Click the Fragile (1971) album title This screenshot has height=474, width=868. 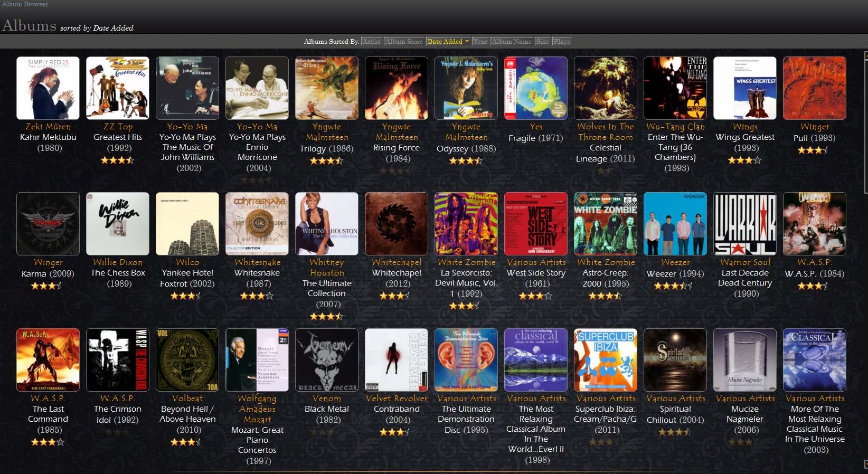point(536,138)
